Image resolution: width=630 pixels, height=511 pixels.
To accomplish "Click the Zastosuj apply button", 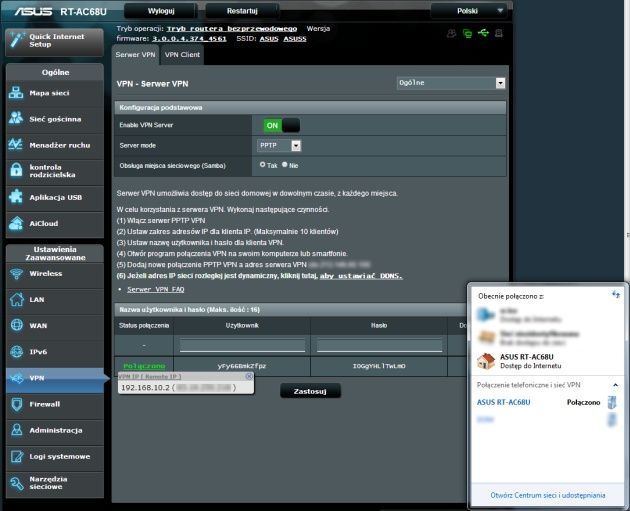I will pyautogui.click(x=310, y=391).
